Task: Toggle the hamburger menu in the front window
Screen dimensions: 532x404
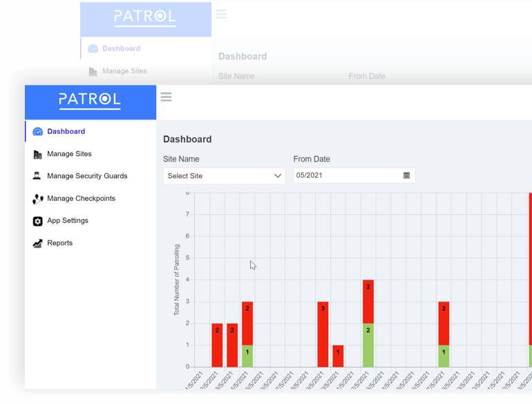Action: 166,97
